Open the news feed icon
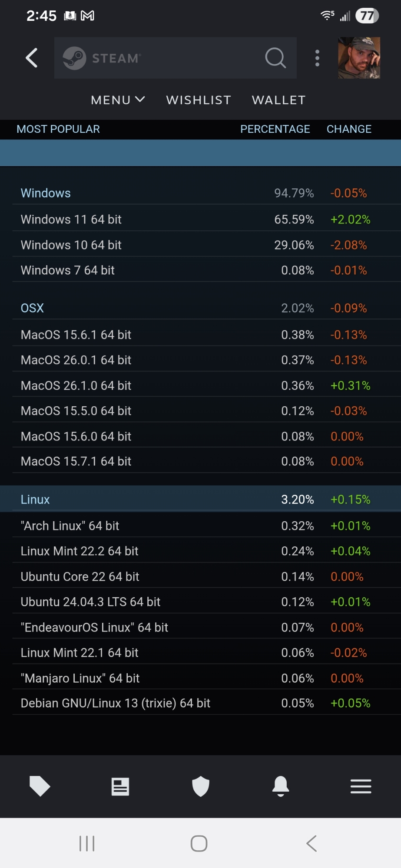Viewport: 401px width, 868px height. pos(120,786)
